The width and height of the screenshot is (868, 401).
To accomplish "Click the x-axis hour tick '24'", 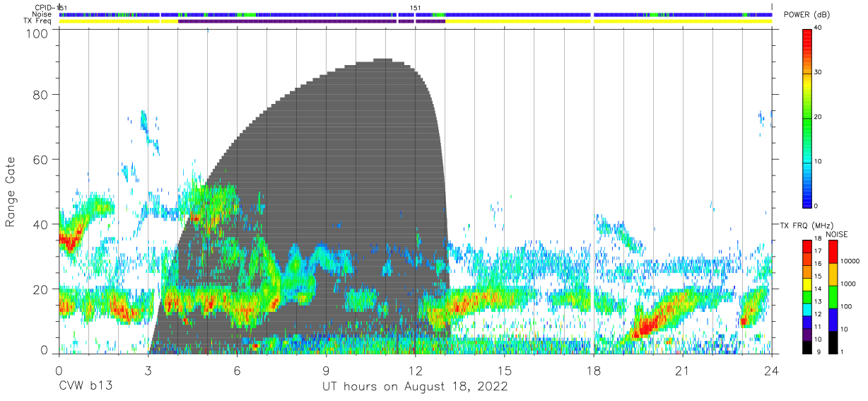I will point(772,370).
